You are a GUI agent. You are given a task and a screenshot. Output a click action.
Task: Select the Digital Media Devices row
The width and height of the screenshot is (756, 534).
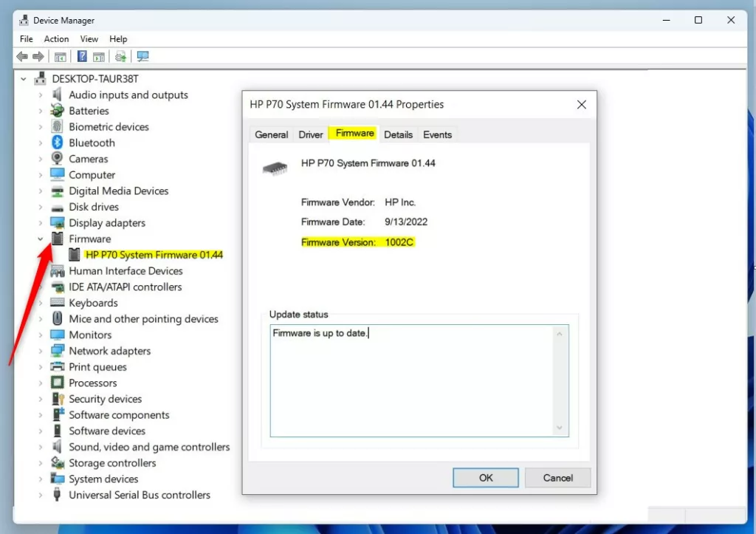(119, 191)
